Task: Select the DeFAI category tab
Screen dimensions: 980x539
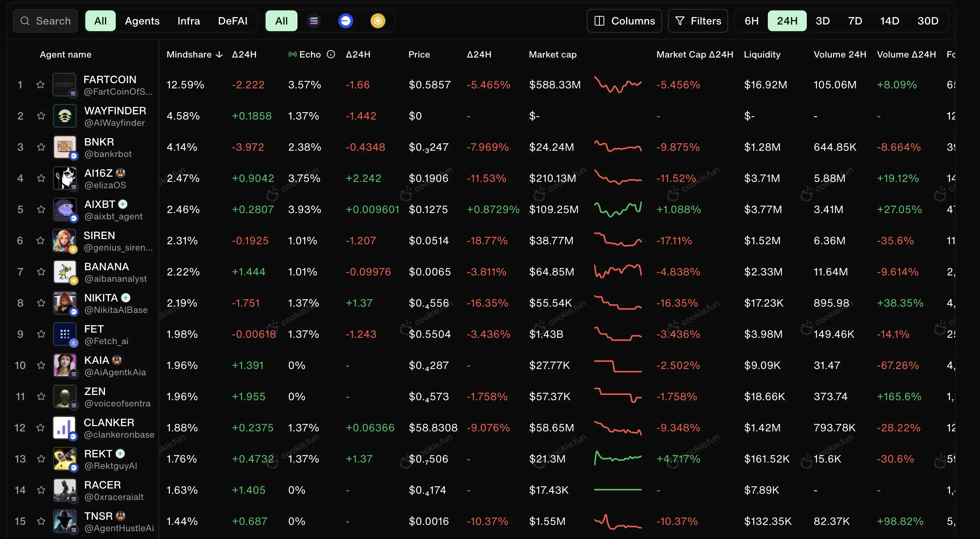Action: pos(233,20)
